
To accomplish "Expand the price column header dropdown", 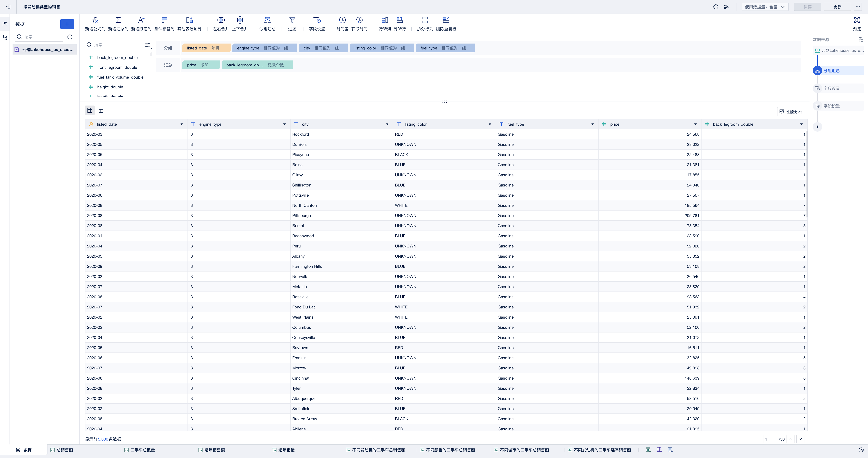I will coord(695,124).
